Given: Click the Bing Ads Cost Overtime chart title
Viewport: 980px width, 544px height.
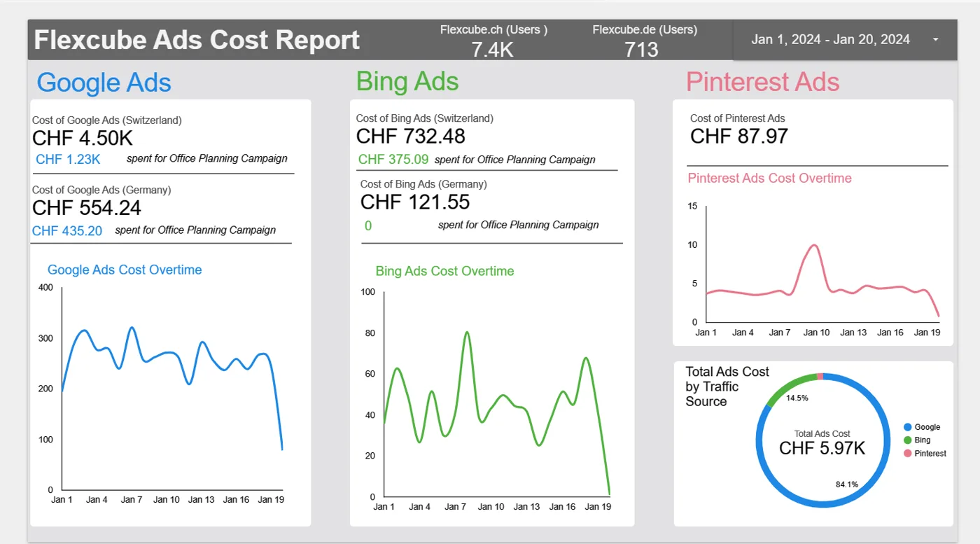Looking at the screenshot, I should tap(444, 271).
